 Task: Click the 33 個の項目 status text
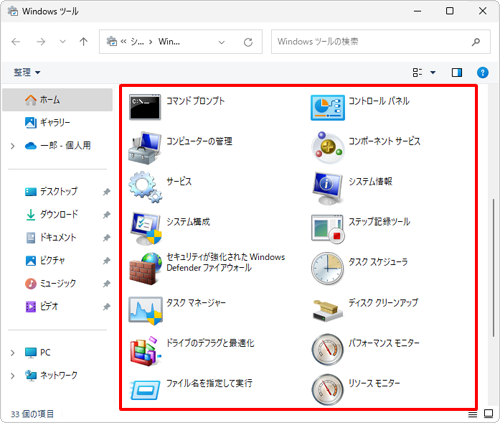32,414
